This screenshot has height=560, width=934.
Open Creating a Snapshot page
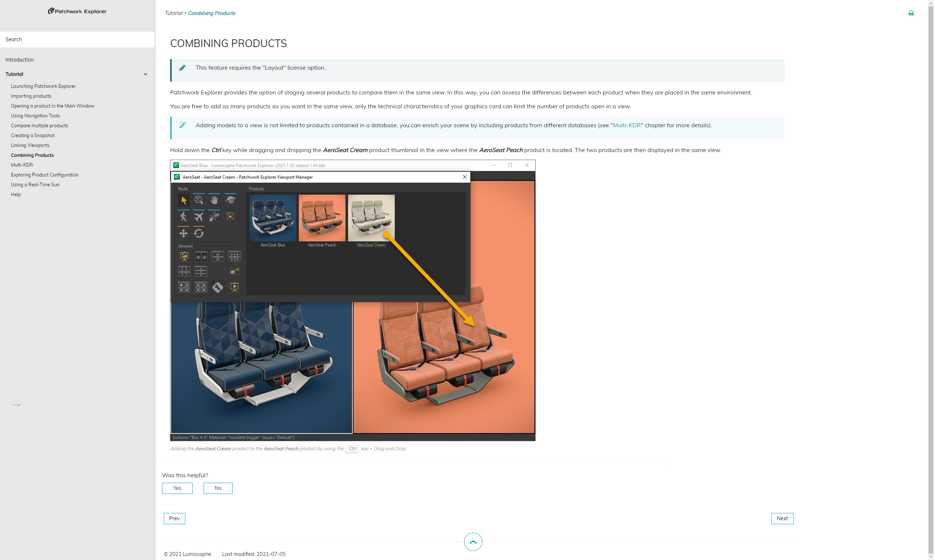tap(33, 135)
